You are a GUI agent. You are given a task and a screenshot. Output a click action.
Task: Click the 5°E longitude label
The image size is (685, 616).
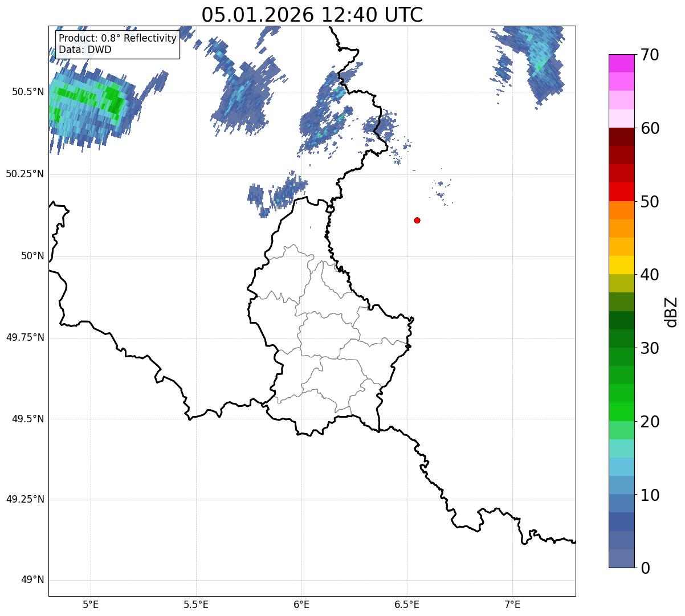coord(91,604)
